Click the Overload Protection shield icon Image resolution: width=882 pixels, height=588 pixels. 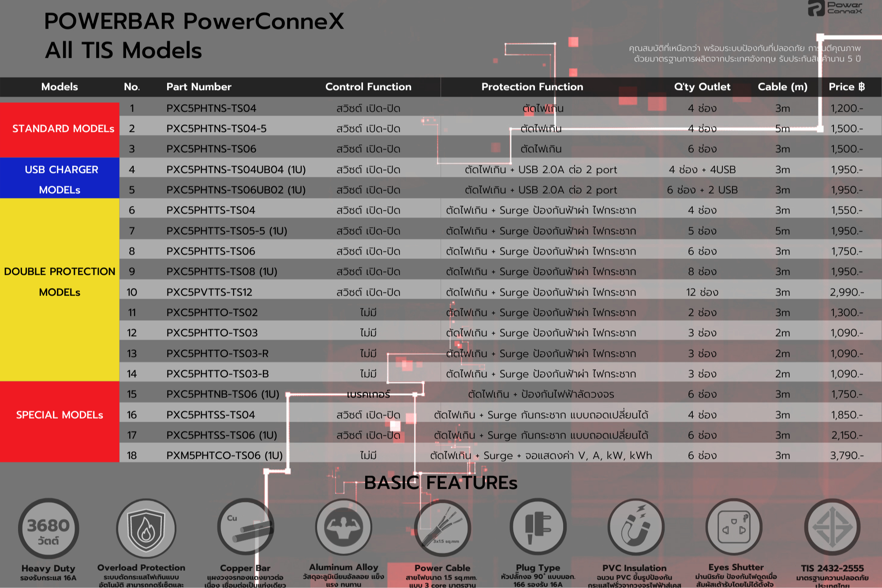point(146,528)
